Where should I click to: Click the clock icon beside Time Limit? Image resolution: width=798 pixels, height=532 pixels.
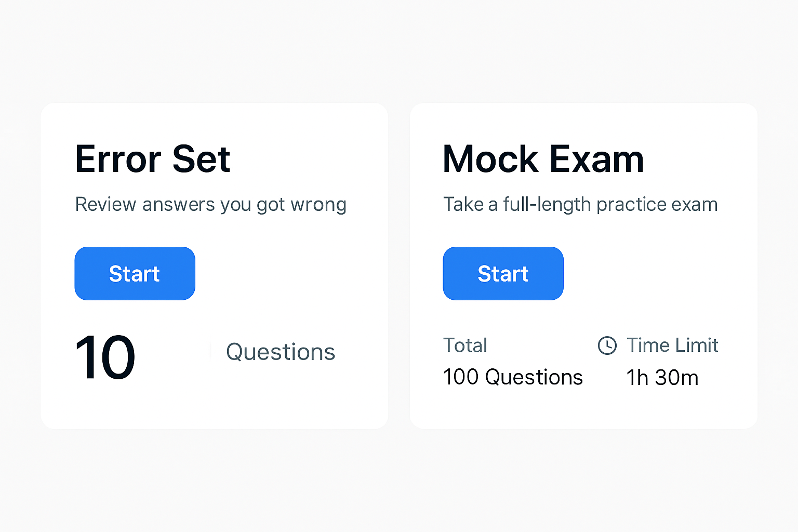pyautogui.click(x=607, y=345)
